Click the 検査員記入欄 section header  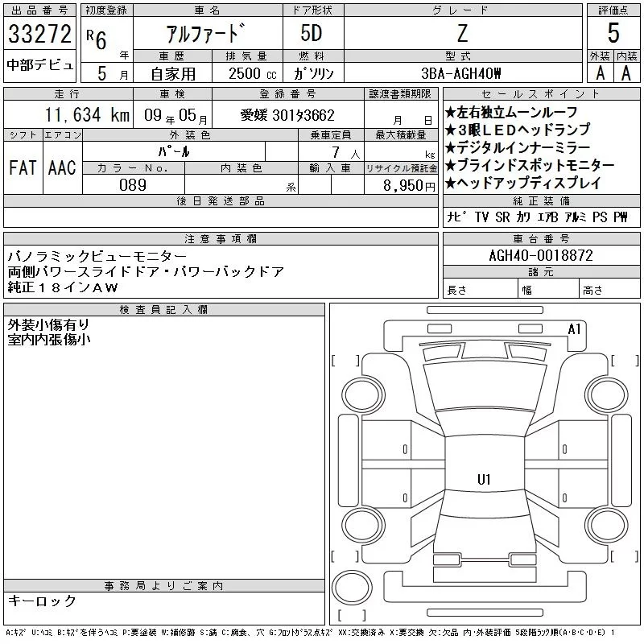164,309
